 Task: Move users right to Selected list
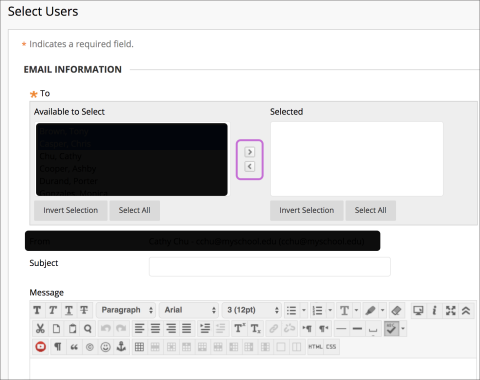[x=250, y=152]
